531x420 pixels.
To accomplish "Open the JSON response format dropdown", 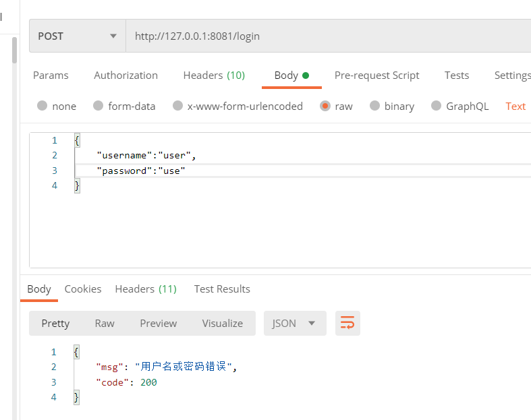I will 295,324.
